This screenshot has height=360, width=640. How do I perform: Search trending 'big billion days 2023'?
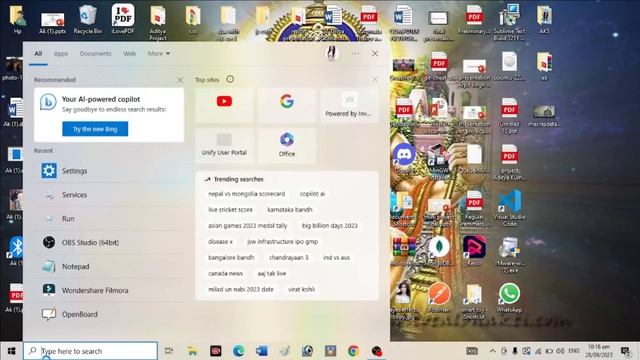(330, 226)
